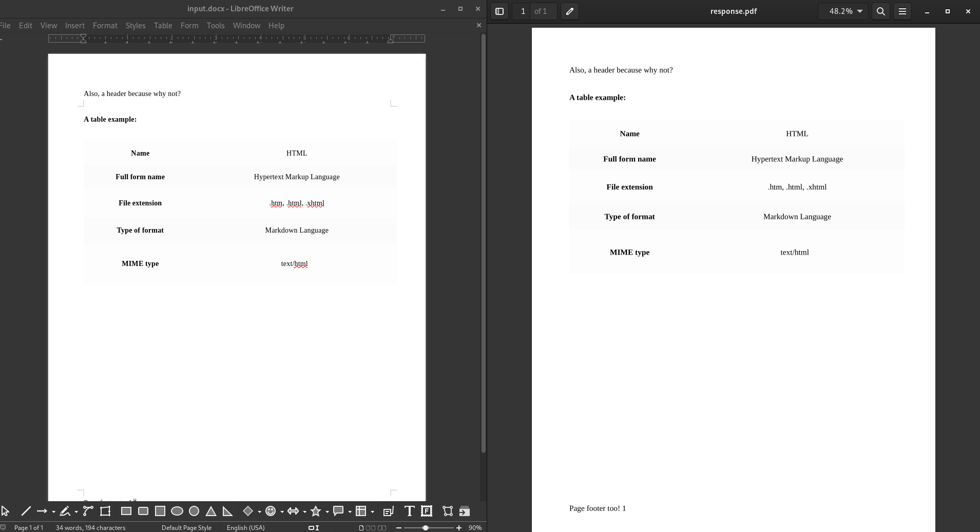The height and width of the screenshot is (532, 980).
Task: Click Page 1 of 1 in status bar
Action: coord(29,527)
